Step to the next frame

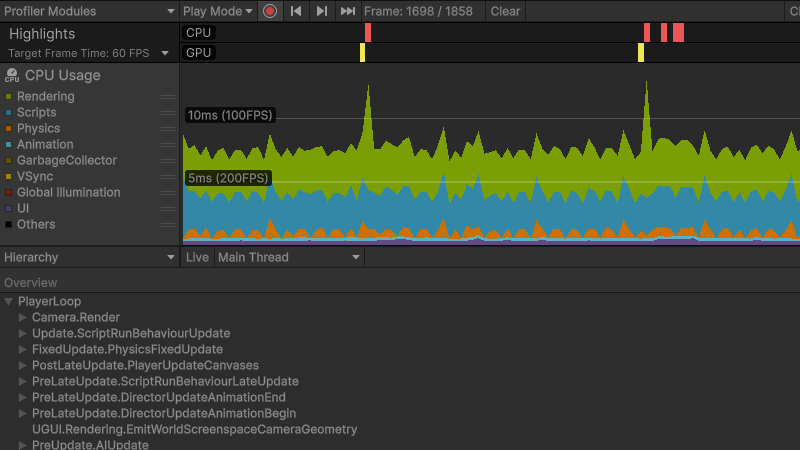(321, 11)
